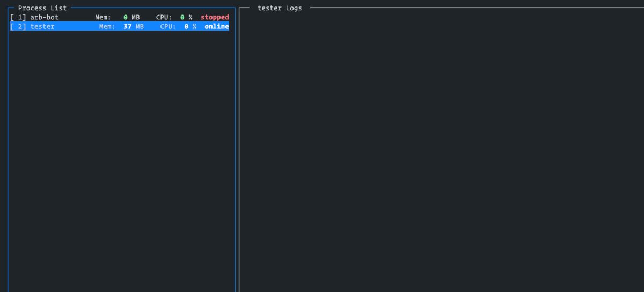Click the [ 1] index of arb-bot

pos(18,17)
